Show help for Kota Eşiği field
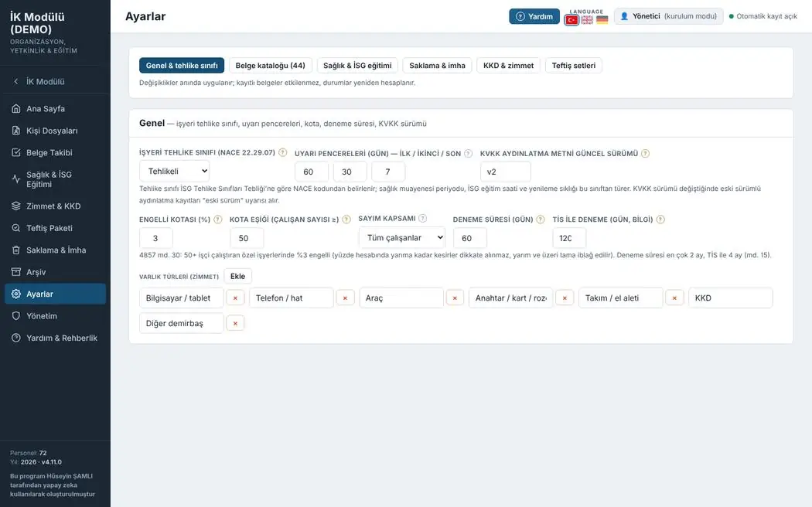The height and width of the screenshot is (507, 812). coord(346,219)
